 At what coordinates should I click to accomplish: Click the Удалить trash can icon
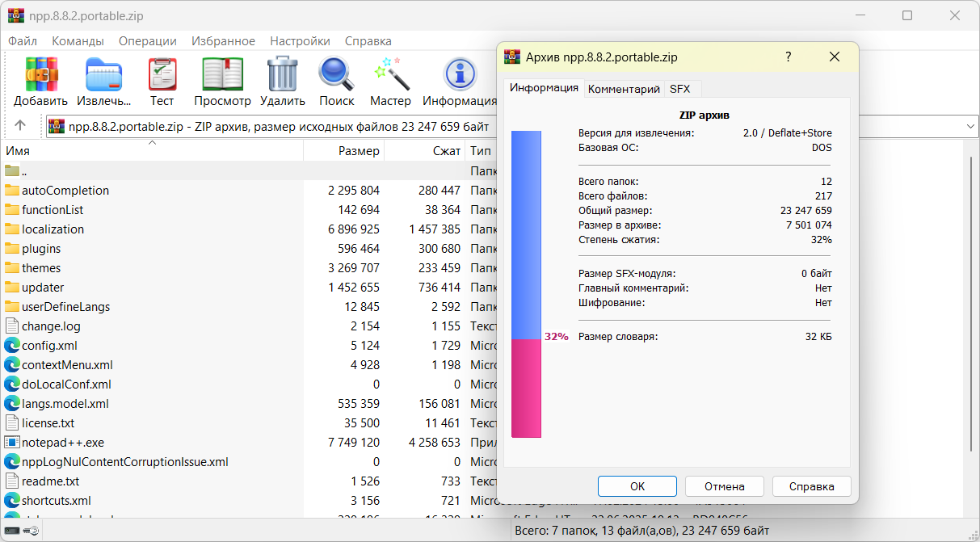tap(282, 74)
